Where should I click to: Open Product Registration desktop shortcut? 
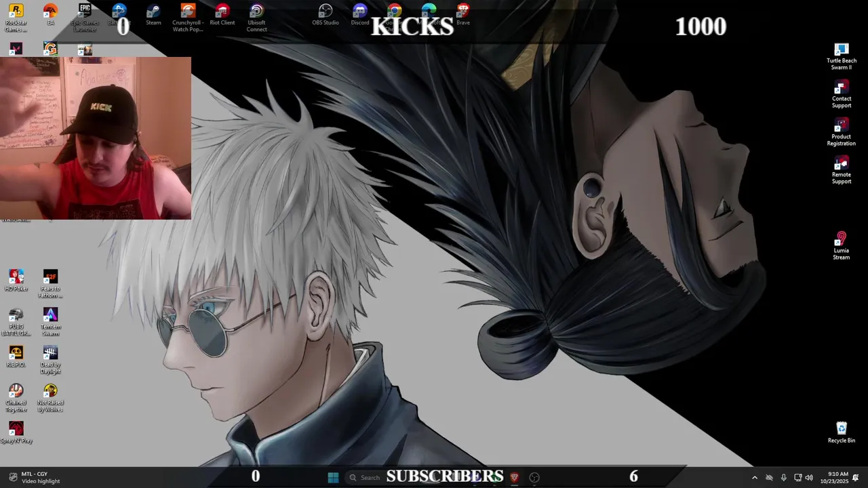(x=842, y=132)
